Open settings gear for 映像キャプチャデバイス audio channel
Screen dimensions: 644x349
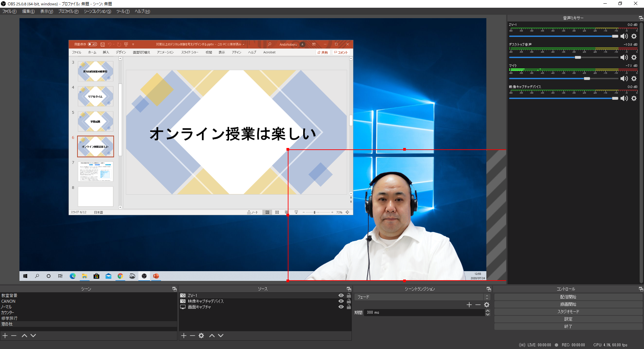pyautogui.click(x=634, y=98)
